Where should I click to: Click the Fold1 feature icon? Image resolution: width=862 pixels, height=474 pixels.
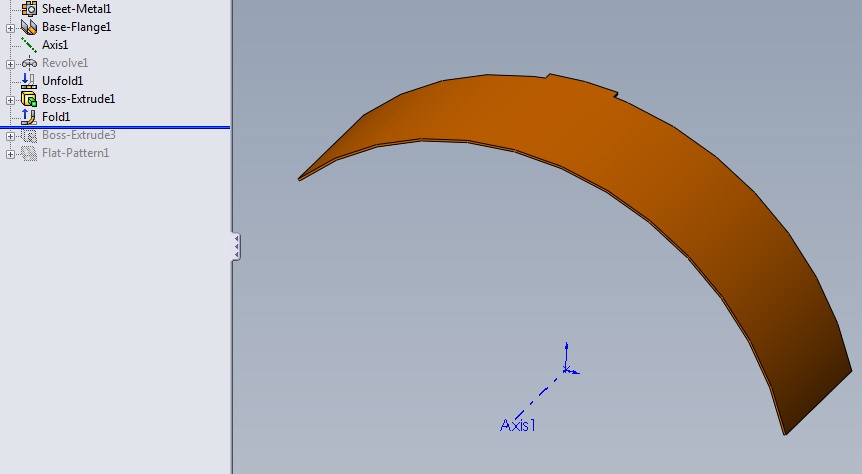tap(29, 117)
